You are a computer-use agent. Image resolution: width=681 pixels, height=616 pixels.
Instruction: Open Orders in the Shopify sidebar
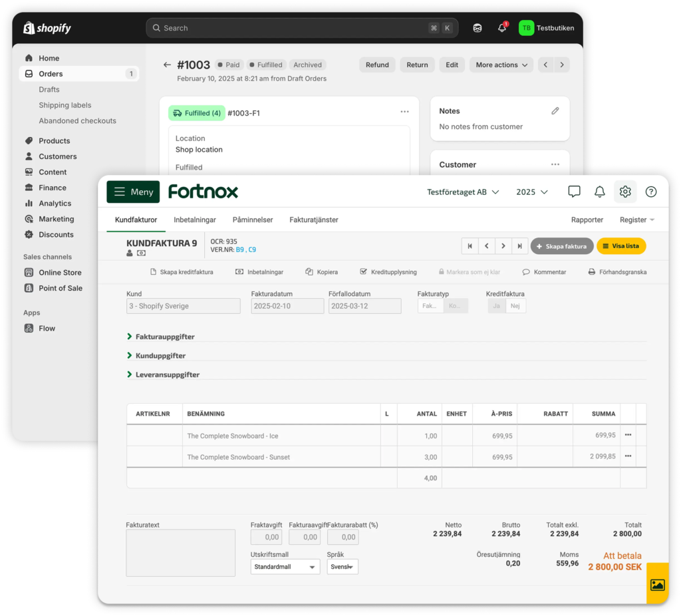[51, 73]
